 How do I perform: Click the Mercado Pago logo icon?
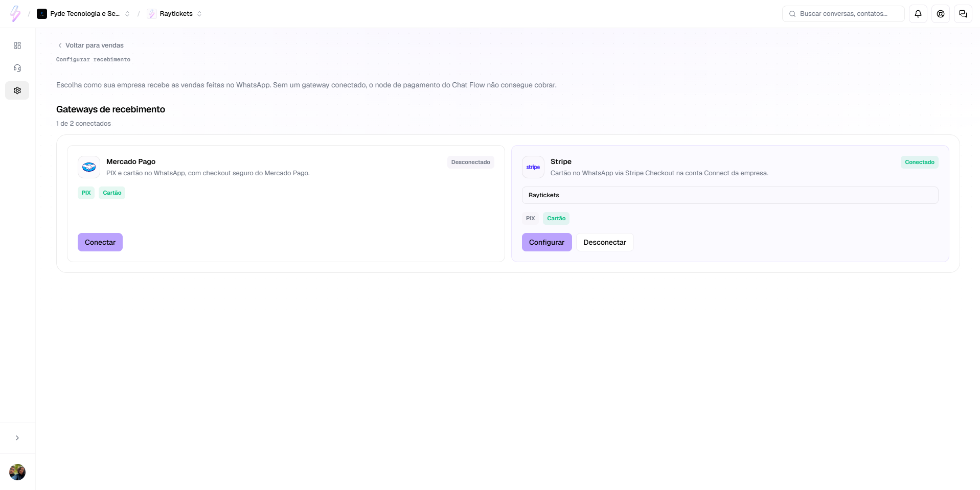click(x=89, y=167)
